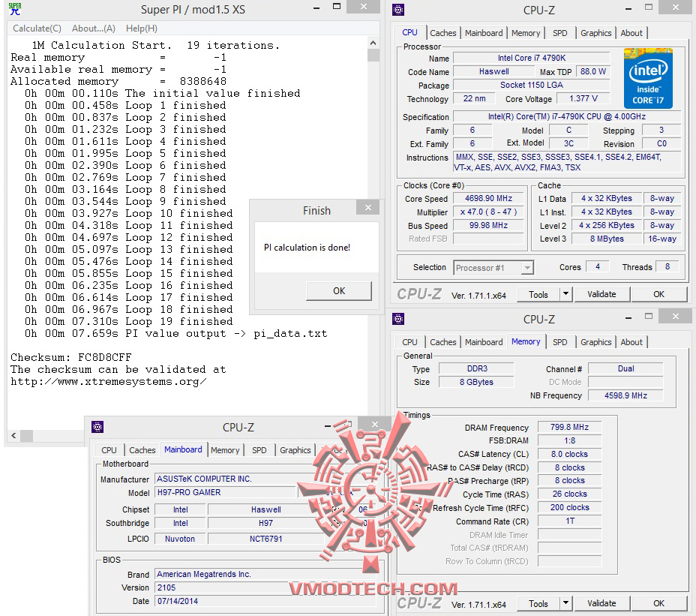Switch to SPD tab in top CPU-Z window
The width and height of the screenshot is (696, 616).
(559, 33)
